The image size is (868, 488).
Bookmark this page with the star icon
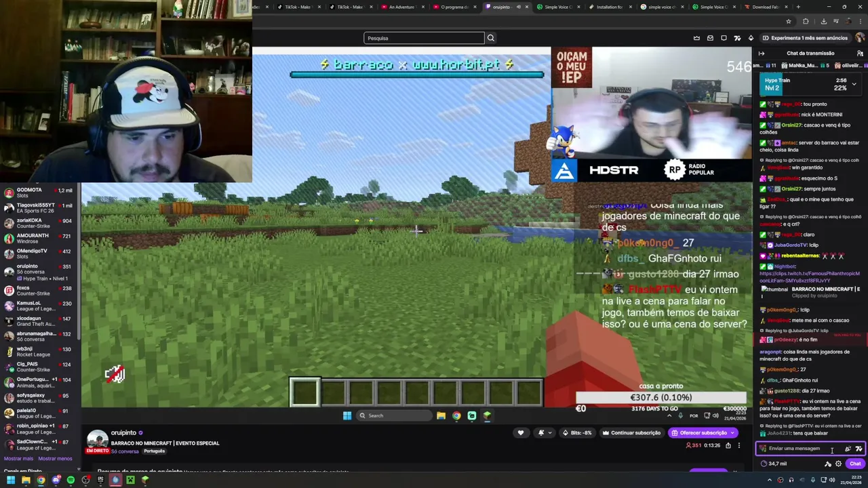(787, 21)
